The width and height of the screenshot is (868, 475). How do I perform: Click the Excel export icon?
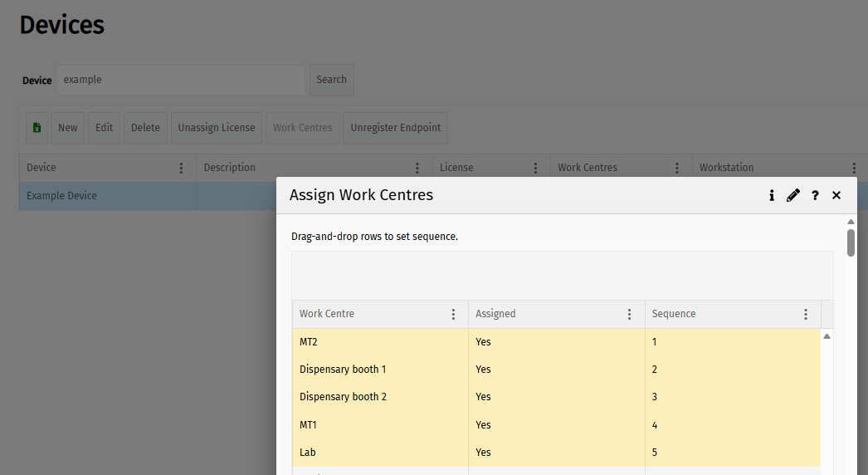tap(37, 128)
